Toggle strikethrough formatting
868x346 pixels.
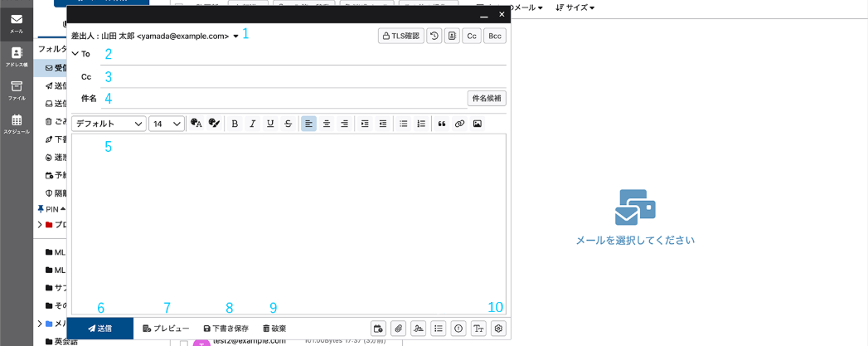(x=288, y=124)
